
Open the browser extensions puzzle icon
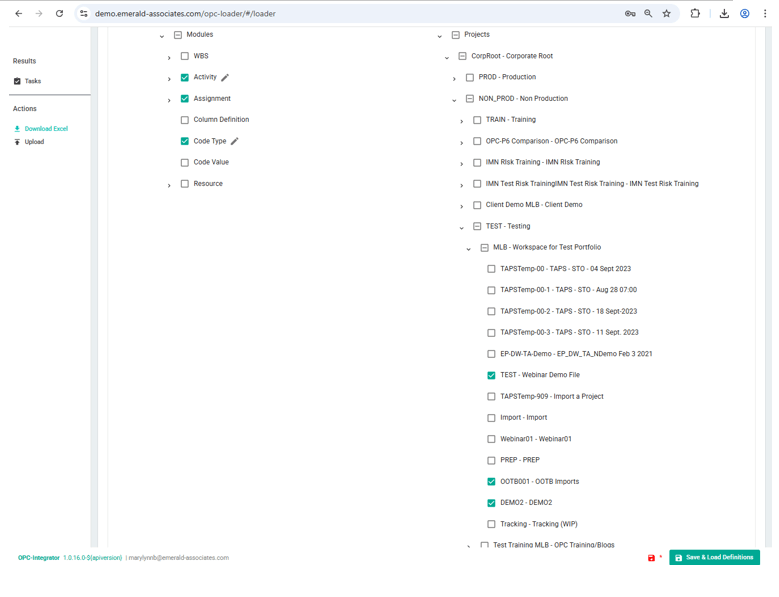(x=695, y=13)
